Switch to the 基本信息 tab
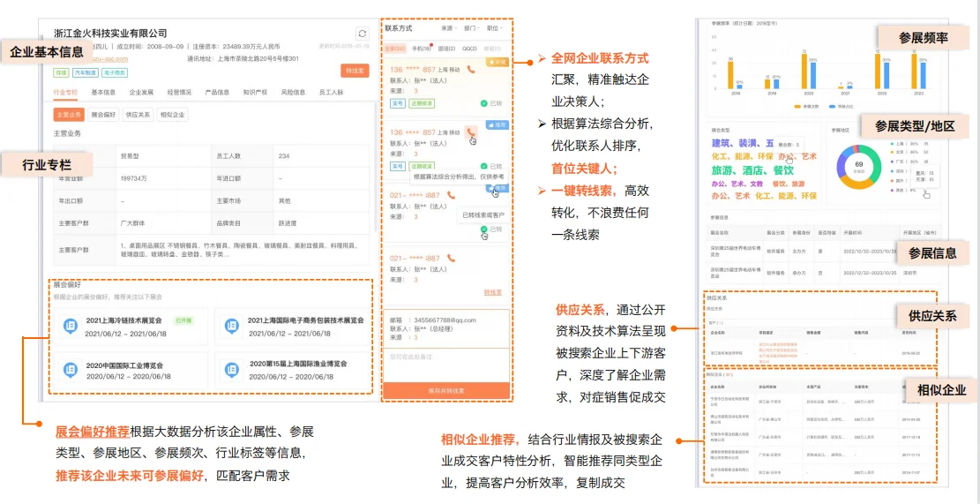The height and width of the screenshot is (504, 980). (103, 92)
